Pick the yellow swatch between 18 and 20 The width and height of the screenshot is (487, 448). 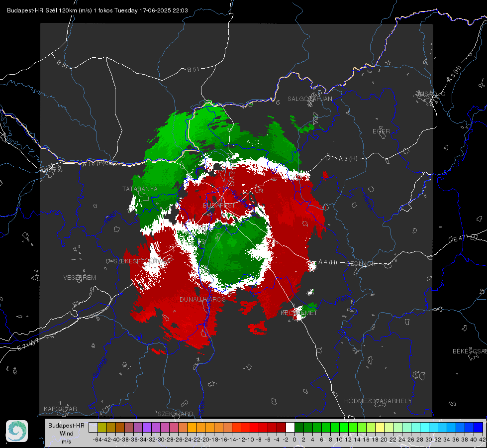click(380, 427)
